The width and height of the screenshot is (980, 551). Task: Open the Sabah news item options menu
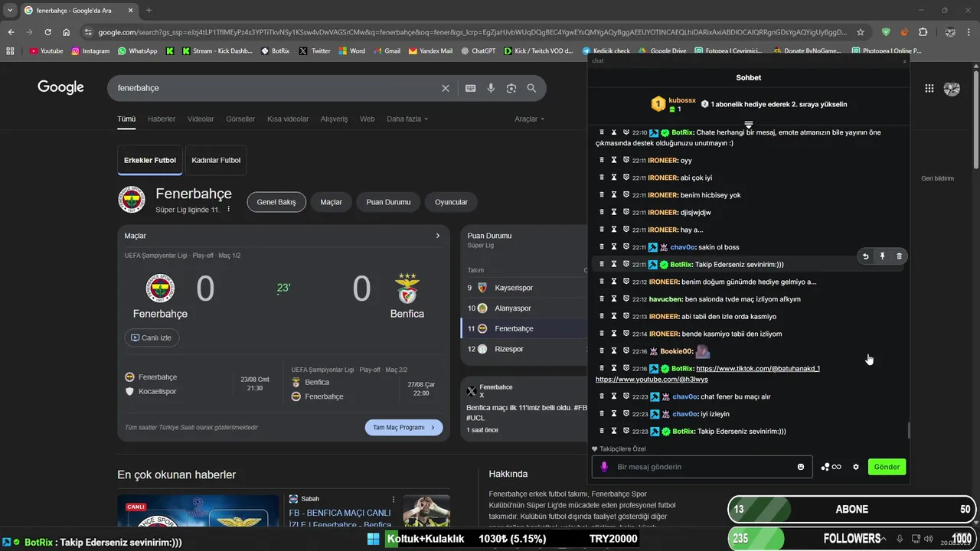pos(394,499)
